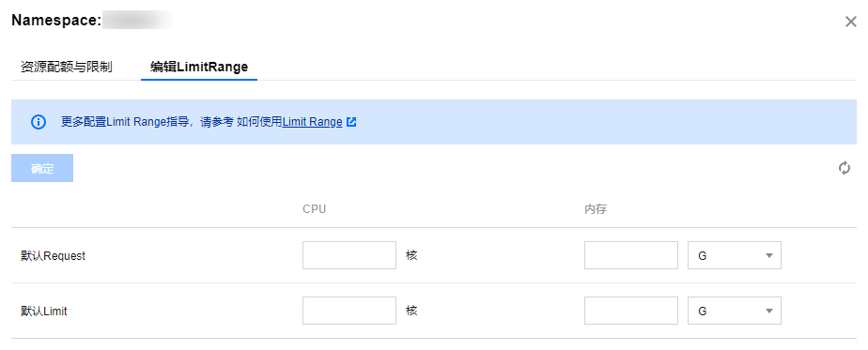The image size is (868, 350).
Task: Focus the 默认Limit 内存 input field
Action: 631,311
